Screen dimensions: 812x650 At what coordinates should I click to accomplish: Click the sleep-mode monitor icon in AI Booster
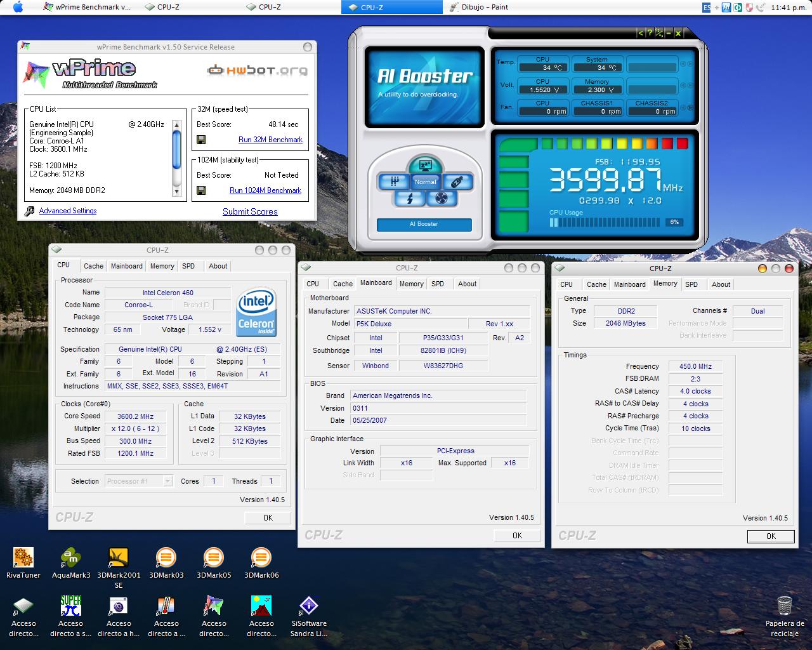coord(425,164)
